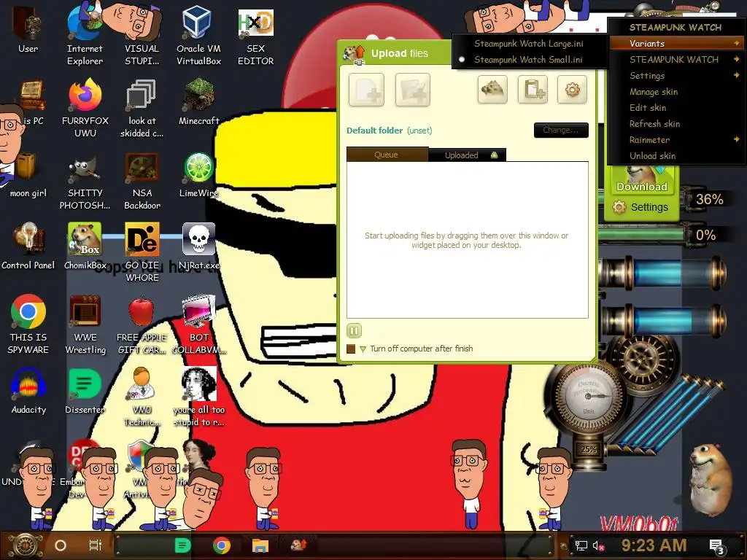Launch the Dissenter desktop icon
Image resolution: width=747 pixels, height=560 pixels.
click(85, 391)
